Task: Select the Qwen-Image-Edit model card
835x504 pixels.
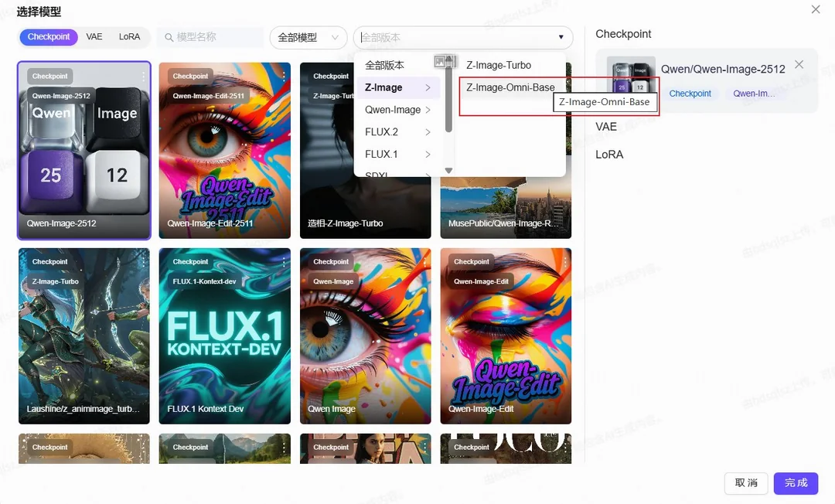Action: click(506, 335)
